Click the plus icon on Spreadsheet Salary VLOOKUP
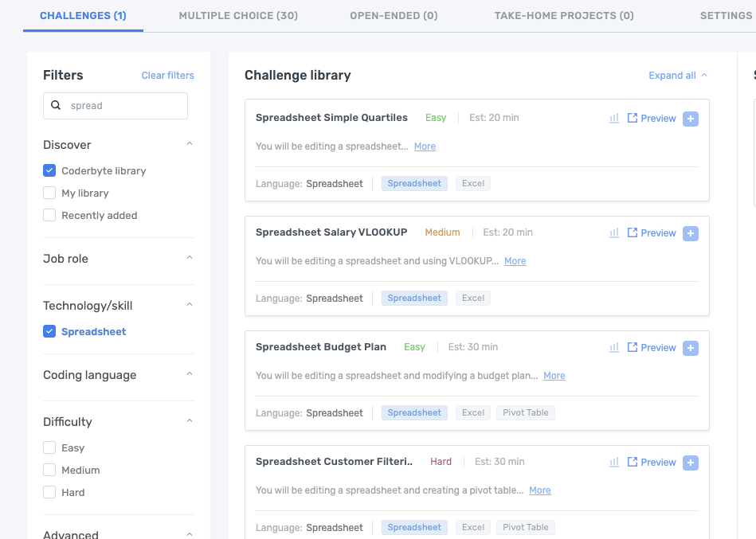This screenshot has width=756, height=539. [691, 232]
